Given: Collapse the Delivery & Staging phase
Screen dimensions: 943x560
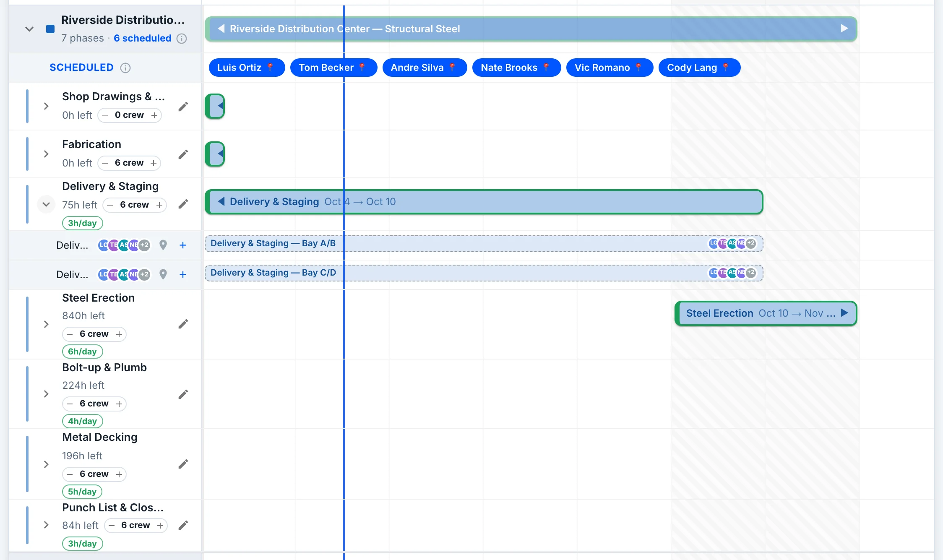Looking at the screenshot, I should [46, 204].
